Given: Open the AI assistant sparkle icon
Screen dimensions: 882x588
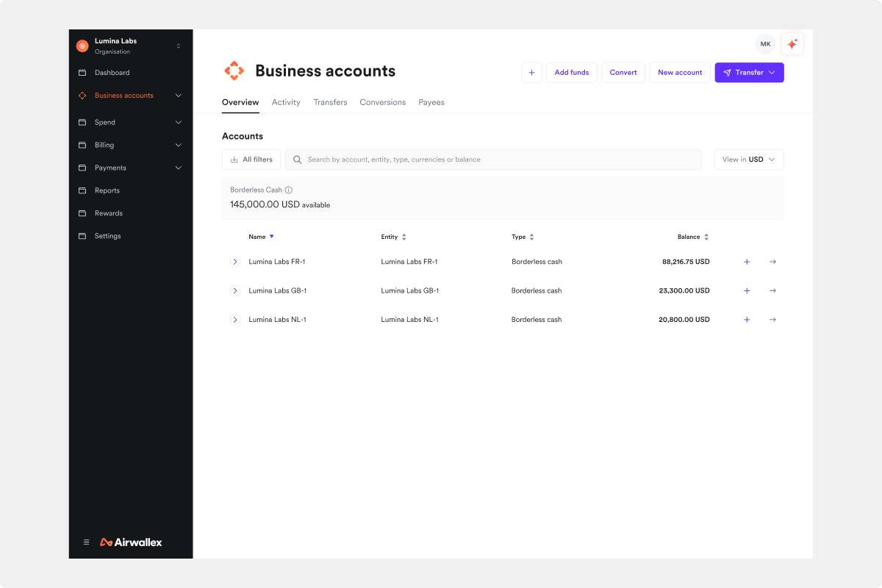Looking at the screenshot, I should click(x=792, y=44).
